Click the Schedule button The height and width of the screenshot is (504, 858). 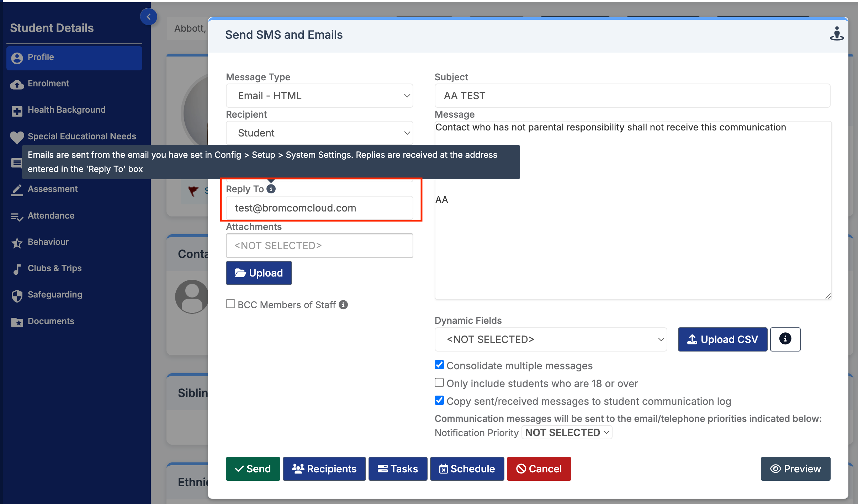point(467,469)
